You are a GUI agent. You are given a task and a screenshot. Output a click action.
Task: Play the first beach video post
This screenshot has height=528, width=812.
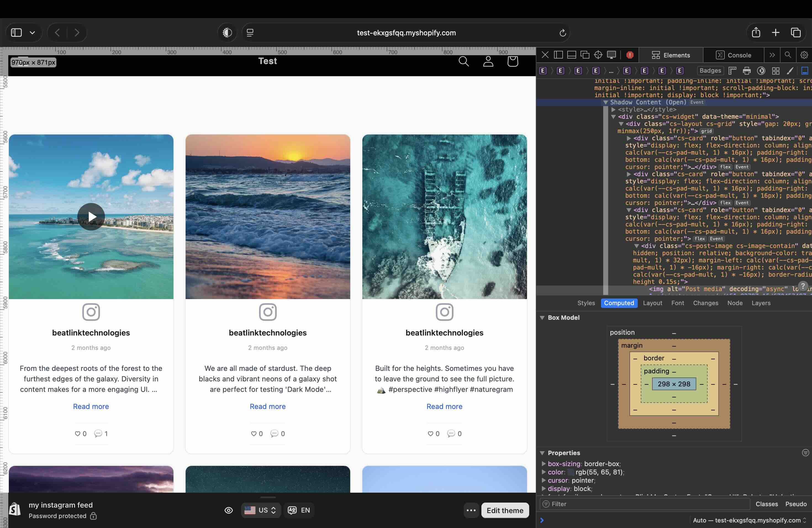(91, 217)
